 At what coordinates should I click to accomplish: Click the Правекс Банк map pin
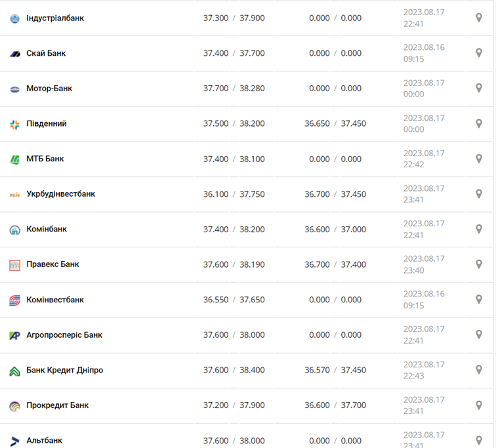pyautogui.click(x=479, y=264)
